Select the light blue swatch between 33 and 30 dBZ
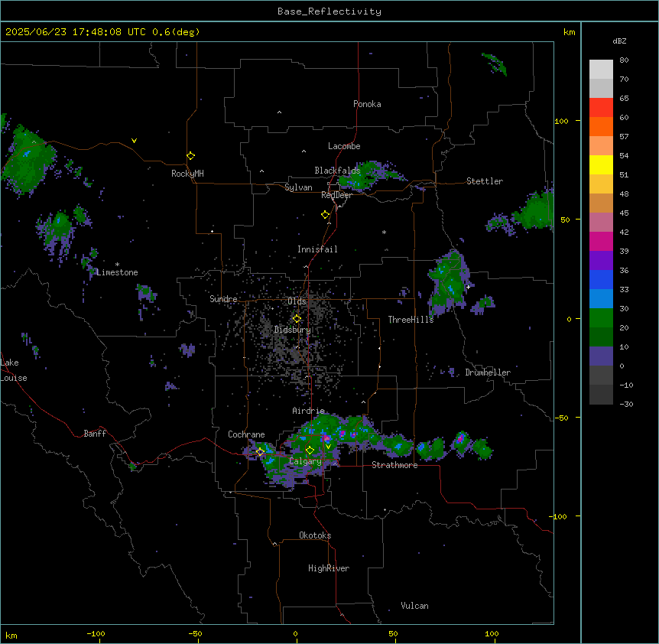The height and width of the screenshot is (644, 659). click(601, 299)
